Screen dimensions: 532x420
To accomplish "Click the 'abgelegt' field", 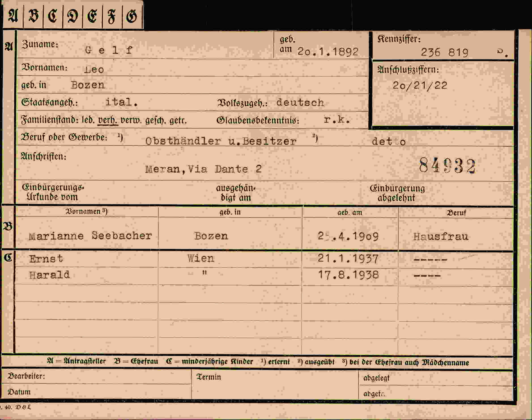I will [x=436, y=378].
